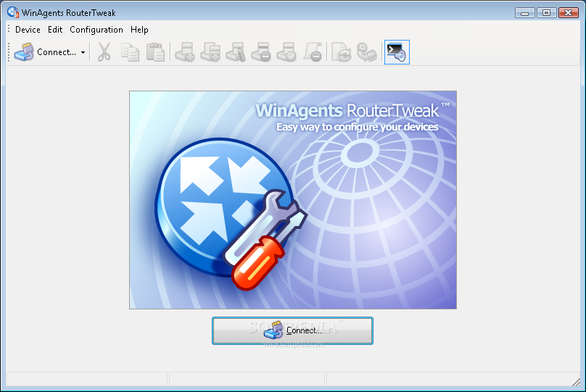586x392 pixels.
Task: Open the Configuration menu
Action: click(x=96, y=30)
